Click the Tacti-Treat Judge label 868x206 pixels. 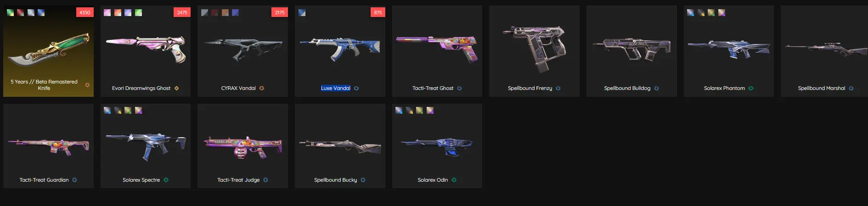[x=238, y=180]
